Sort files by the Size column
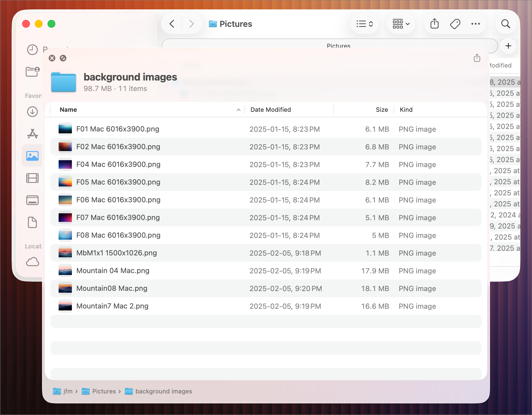The height and width of the screenshot is (415, 532). [382, 110]
